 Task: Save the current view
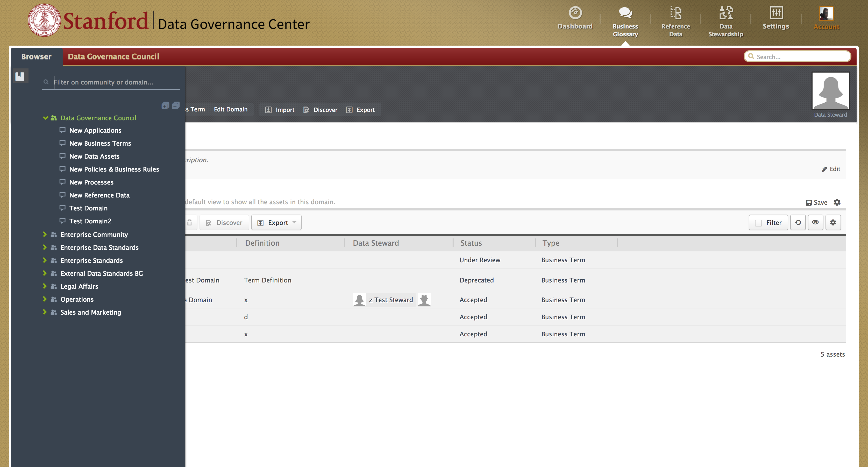(x=816, y=202)
